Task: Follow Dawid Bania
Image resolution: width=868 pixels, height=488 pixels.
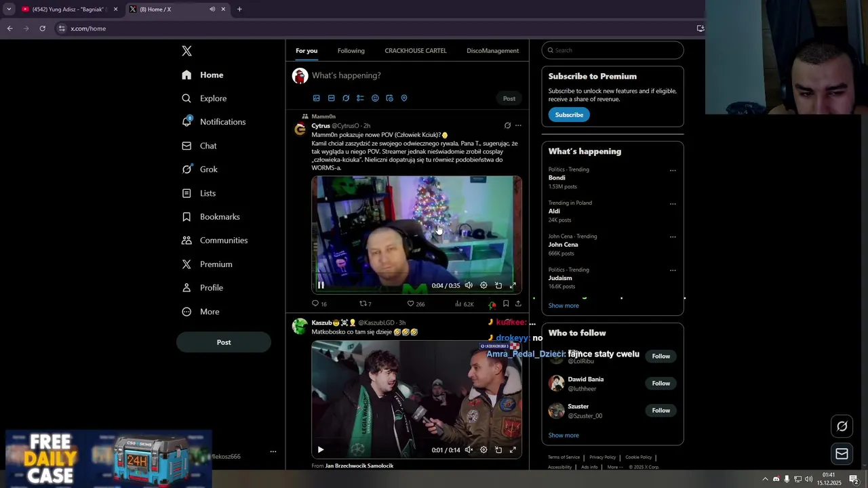Action: (660, 384)
